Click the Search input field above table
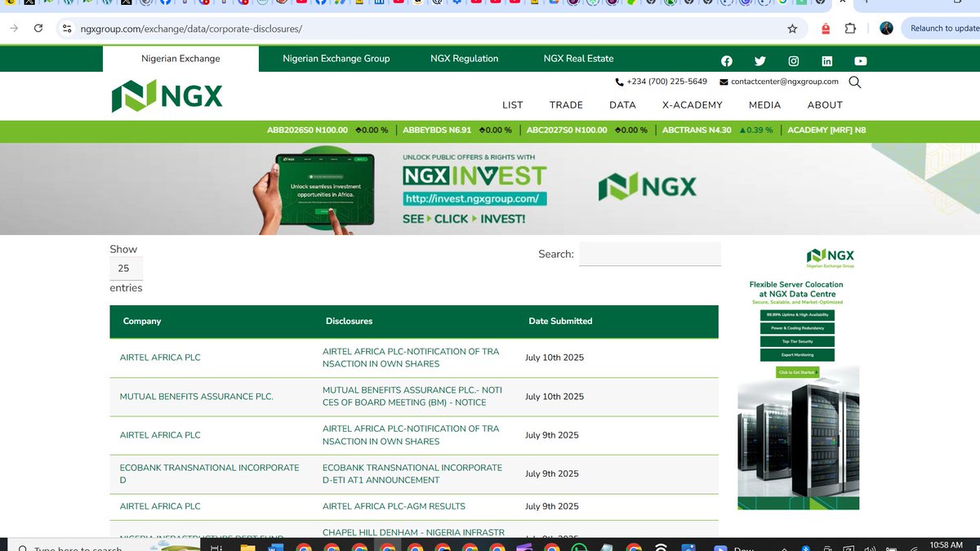The image size is (980, 551). tap(650, 254)
